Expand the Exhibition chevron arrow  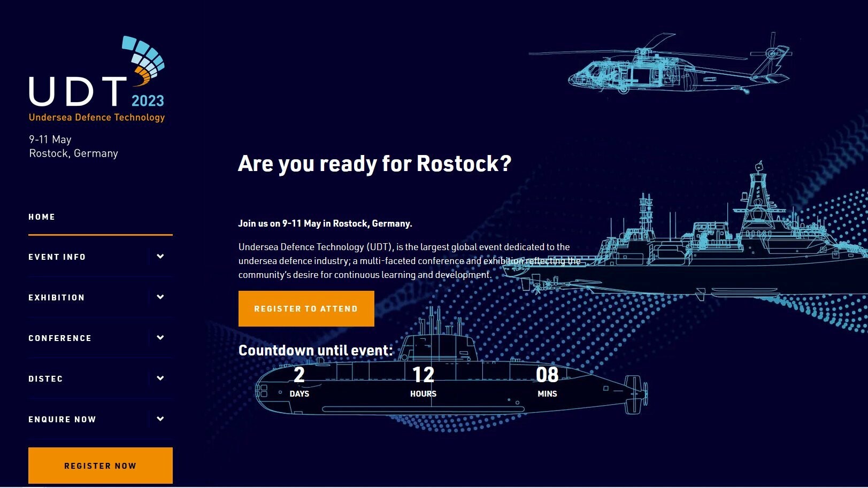click(160, 297)
